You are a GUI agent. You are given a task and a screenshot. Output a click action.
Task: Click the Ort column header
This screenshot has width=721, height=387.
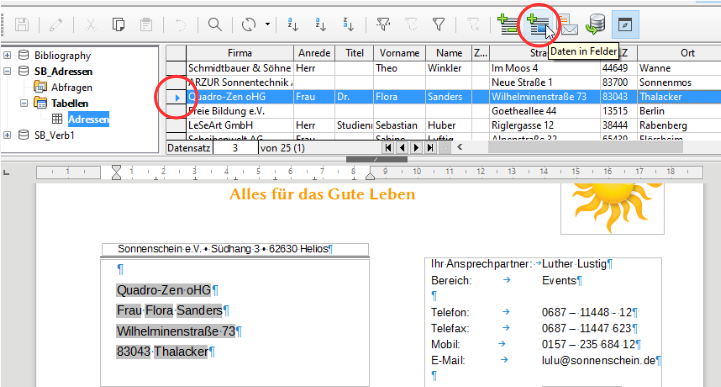coord(679,53)
